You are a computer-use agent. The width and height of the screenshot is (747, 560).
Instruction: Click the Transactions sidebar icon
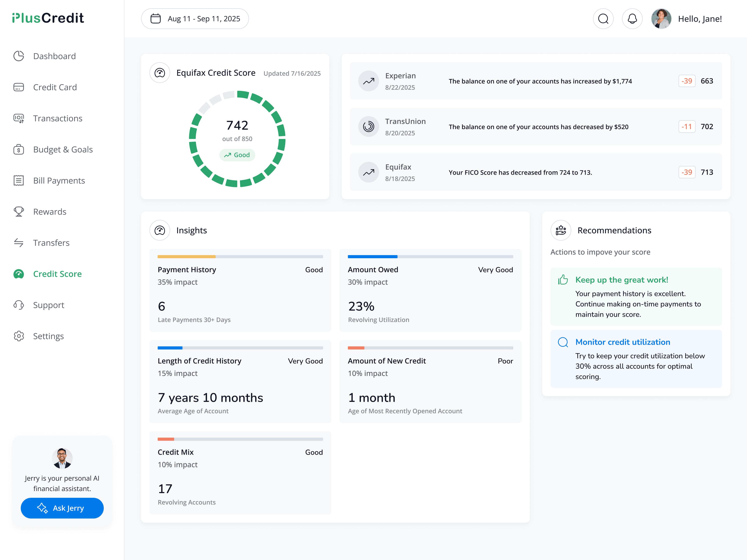tap(18, 118)
